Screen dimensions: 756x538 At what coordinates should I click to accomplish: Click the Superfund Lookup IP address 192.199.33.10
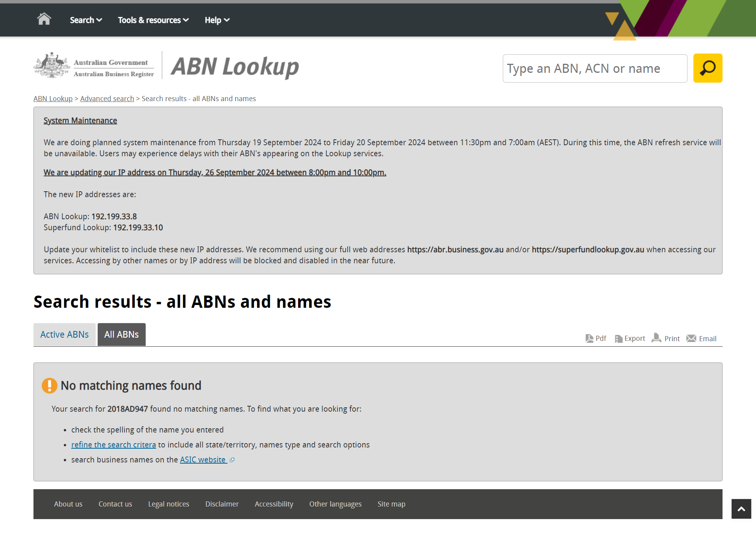[138, 227]
